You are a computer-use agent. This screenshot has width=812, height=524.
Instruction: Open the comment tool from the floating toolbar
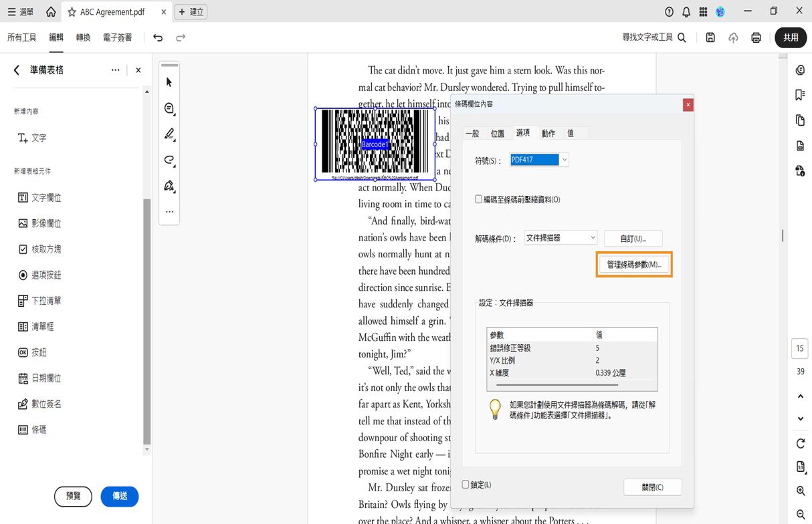click(x=169, y=108)
